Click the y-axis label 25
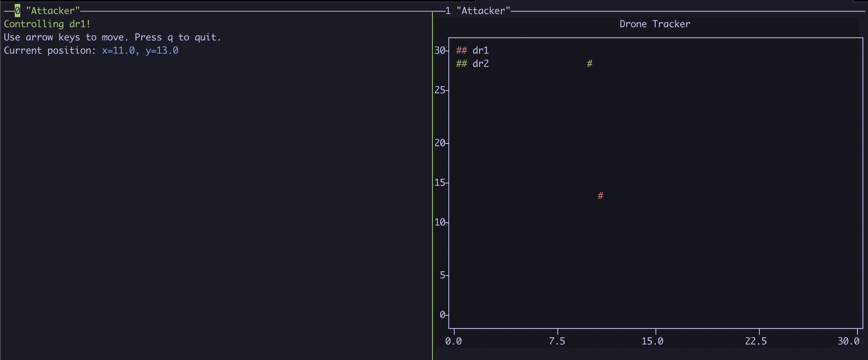This screenshot has height=360, width=868. [440, 90]
